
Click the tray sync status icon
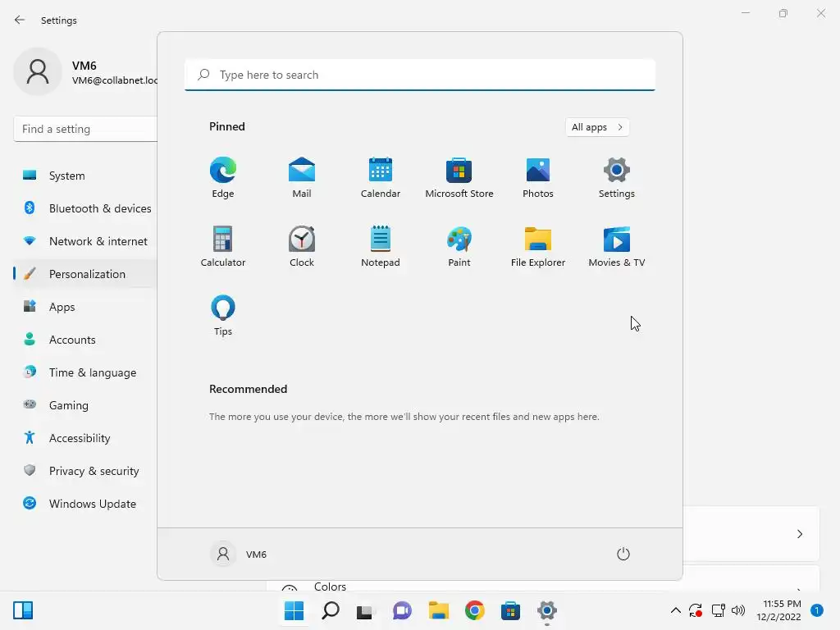coord(696,610)
